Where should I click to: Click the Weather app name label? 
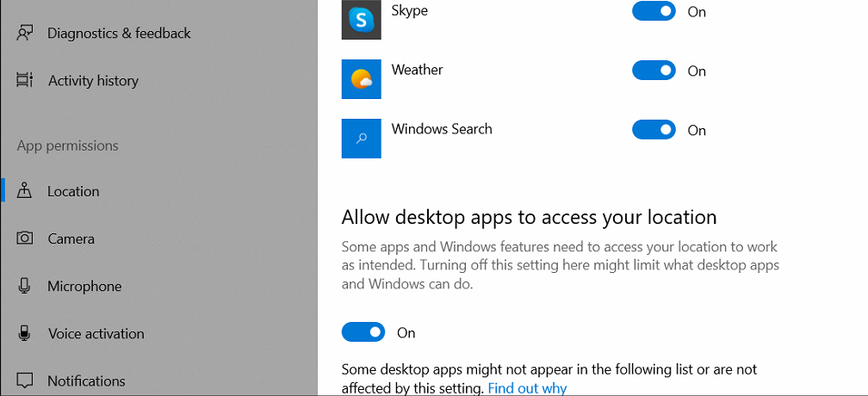(x=418, y=70)
